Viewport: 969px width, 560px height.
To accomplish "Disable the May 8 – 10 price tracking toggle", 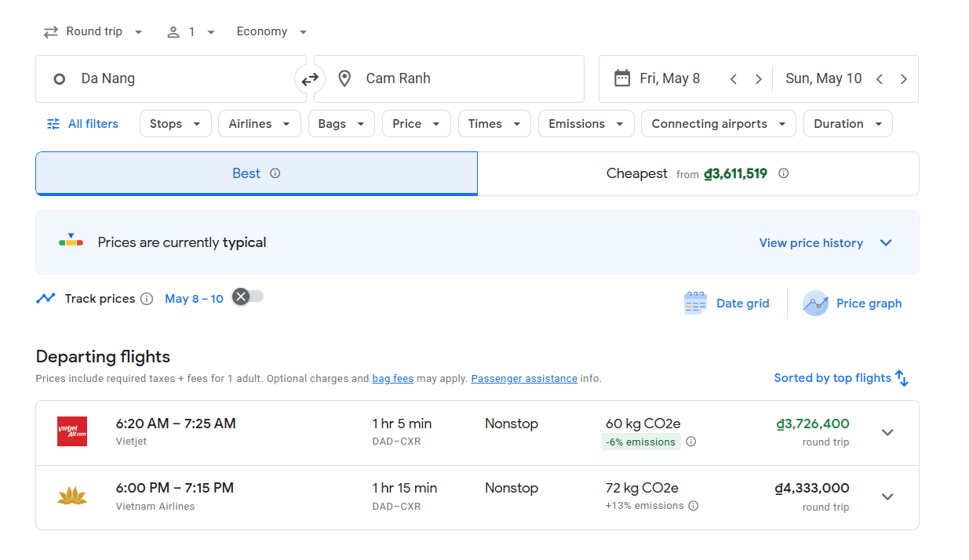I will [247, 296].
